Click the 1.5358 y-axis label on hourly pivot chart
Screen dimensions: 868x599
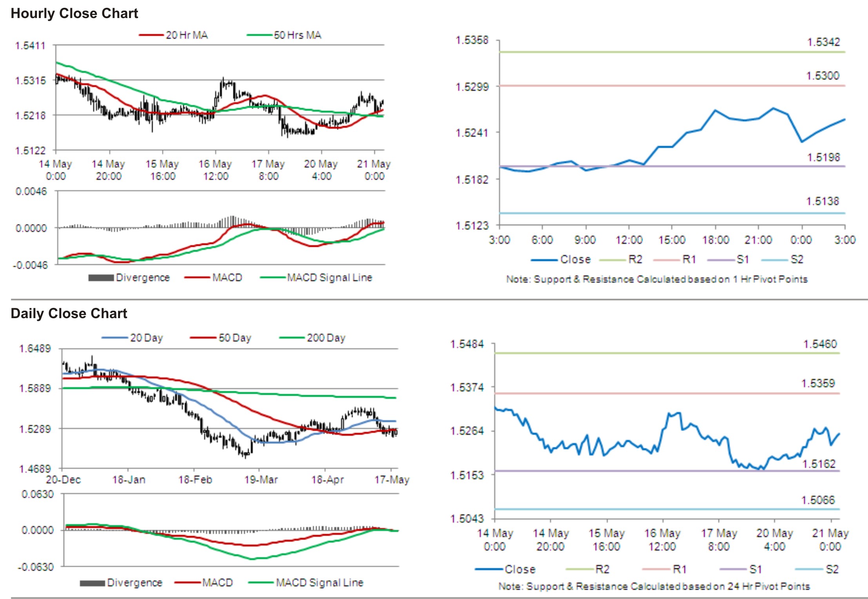(x=472, y=40)
